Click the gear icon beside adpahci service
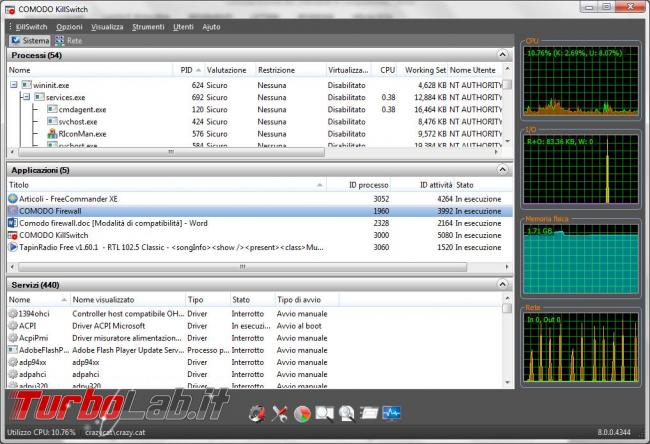This screenshot has height=444, width=650. pos(13,374)
